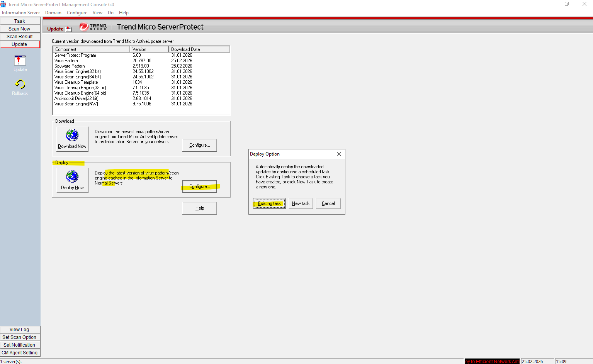The width and height of the screenshot is (593, 364).
Task: Select the Scan Now sidebar section
Action: (20, 29)
